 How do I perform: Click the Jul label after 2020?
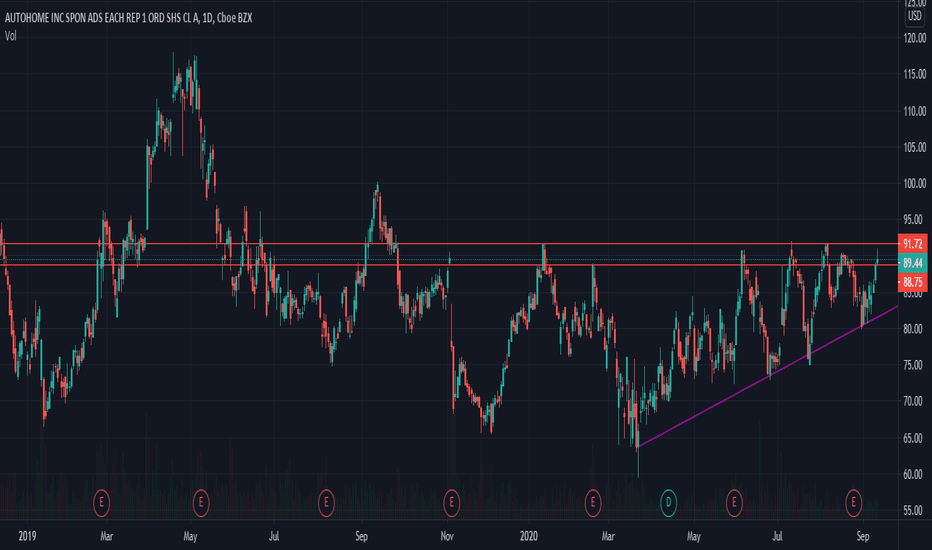tap(777, 536)
